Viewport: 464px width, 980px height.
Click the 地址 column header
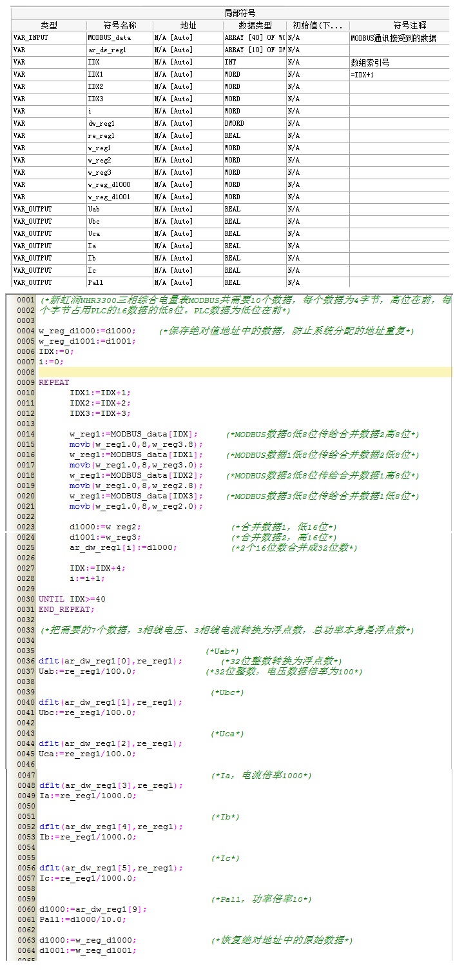[x=188, y=25]
